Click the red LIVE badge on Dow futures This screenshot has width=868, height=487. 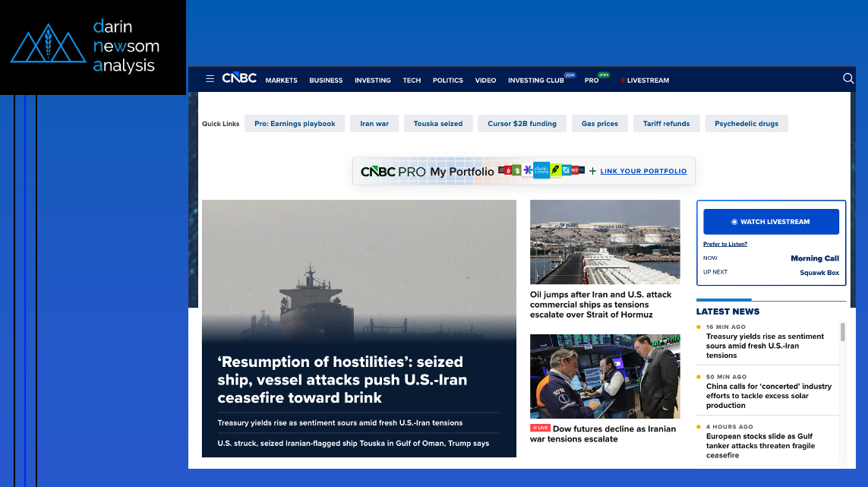click(540, 428)
